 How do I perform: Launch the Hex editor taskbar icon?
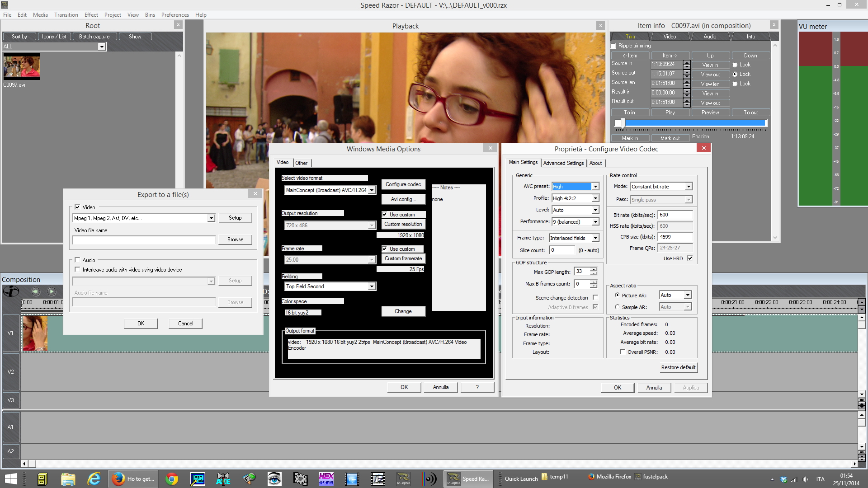(x=326, y=479)
